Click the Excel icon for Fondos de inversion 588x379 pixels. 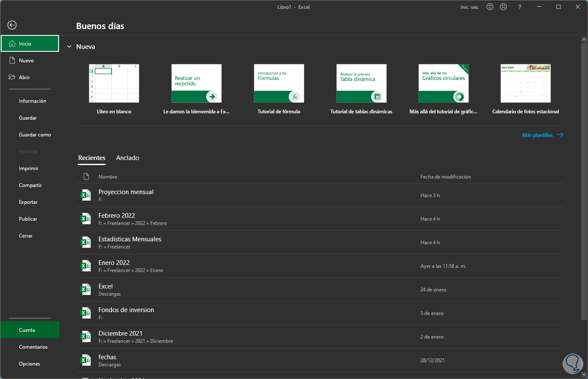86,313
